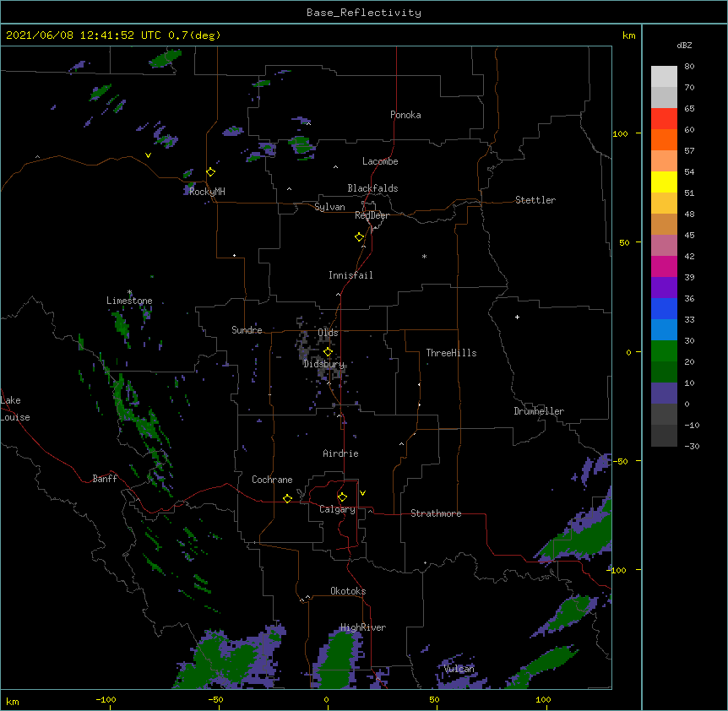
Task: Select the 80 dBZ color swatch
Action: pyautogui.click(x=664, y=76)
